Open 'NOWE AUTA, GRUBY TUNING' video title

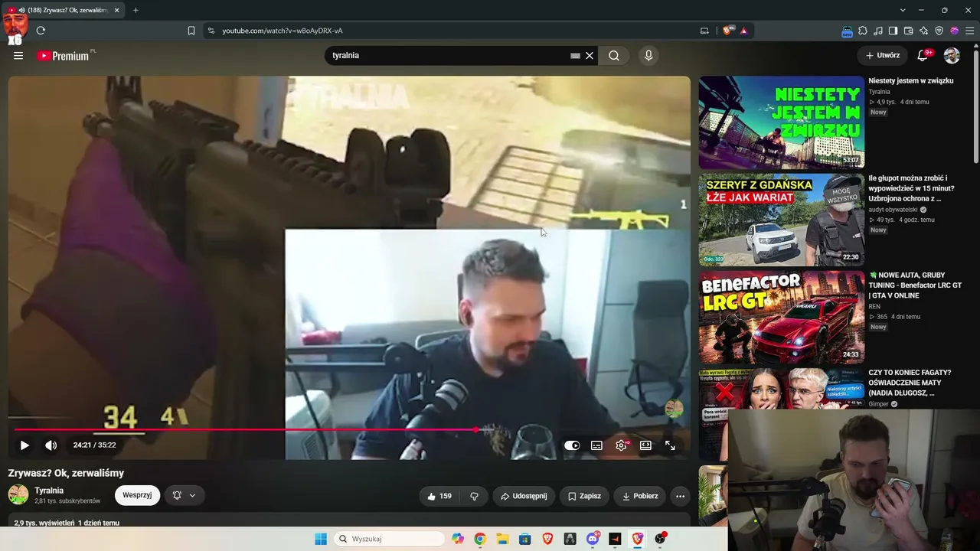tap(915, 285)
